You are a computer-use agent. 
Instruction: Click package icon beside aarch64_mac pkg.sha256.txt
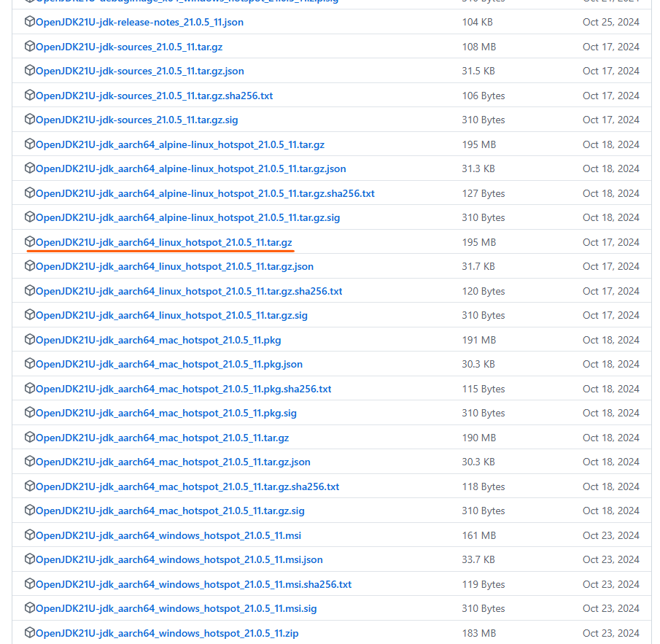(x=29, y=388)
